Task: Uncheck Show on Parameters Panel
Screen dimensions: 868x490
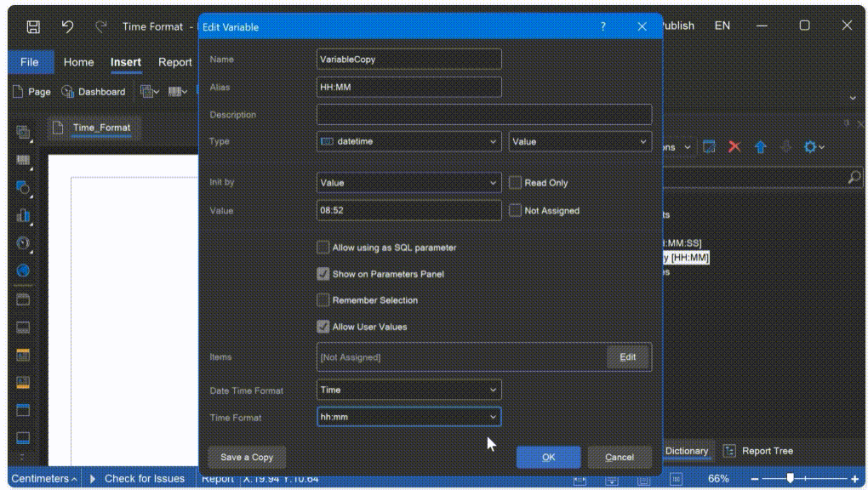Action: click(323, 274)
